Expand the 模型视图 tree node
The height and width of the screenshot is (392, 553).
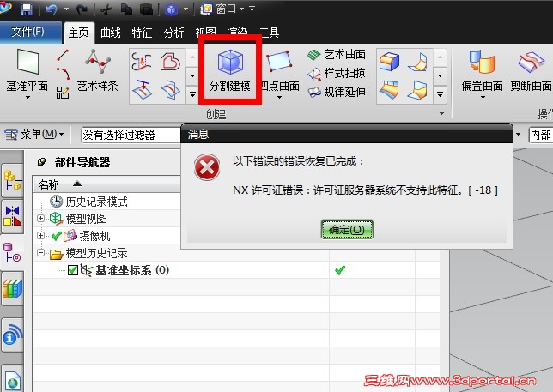click(x=40, y=219)
